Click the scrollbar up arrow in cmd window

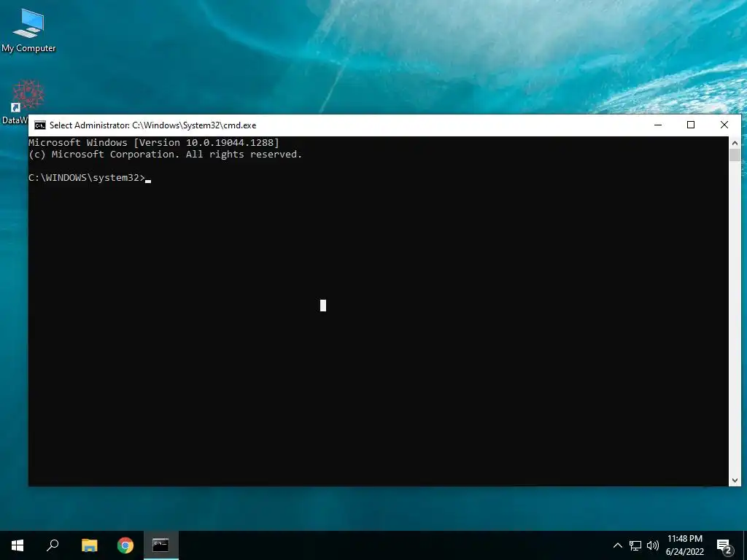tap(735, 142)
